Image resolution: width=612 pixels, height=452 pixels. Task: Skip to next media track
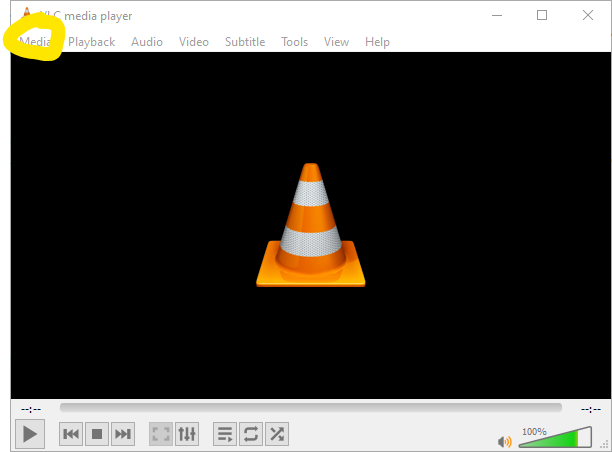[x=123, y=434]
